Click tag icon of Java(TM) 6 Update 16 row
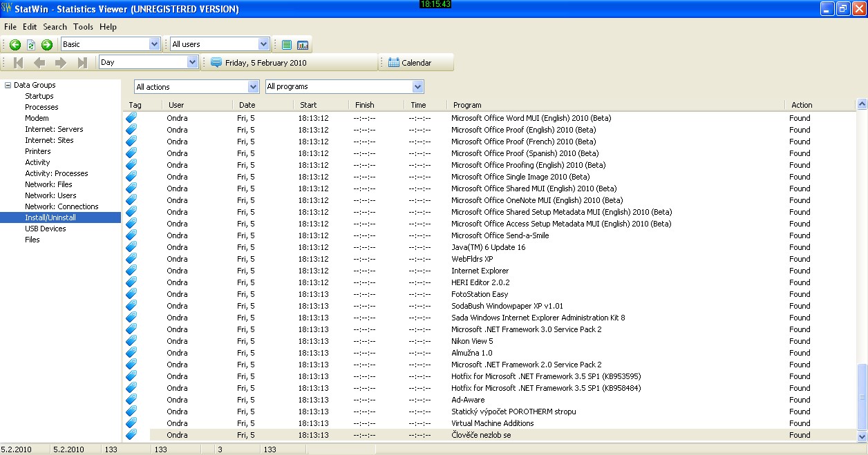The image size is (868, 455). tap(131, 247)
